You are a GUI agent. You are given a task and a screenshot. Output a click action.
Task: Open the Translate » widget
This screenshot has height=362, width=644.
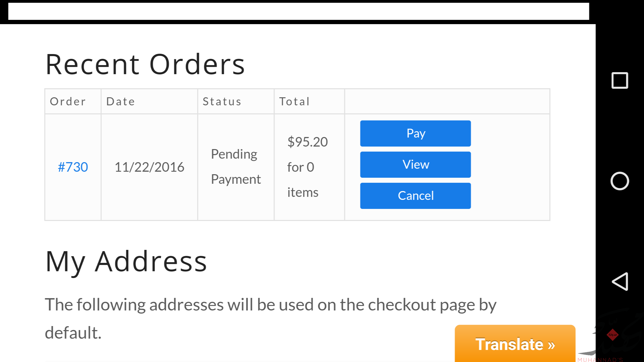(515, 344)
